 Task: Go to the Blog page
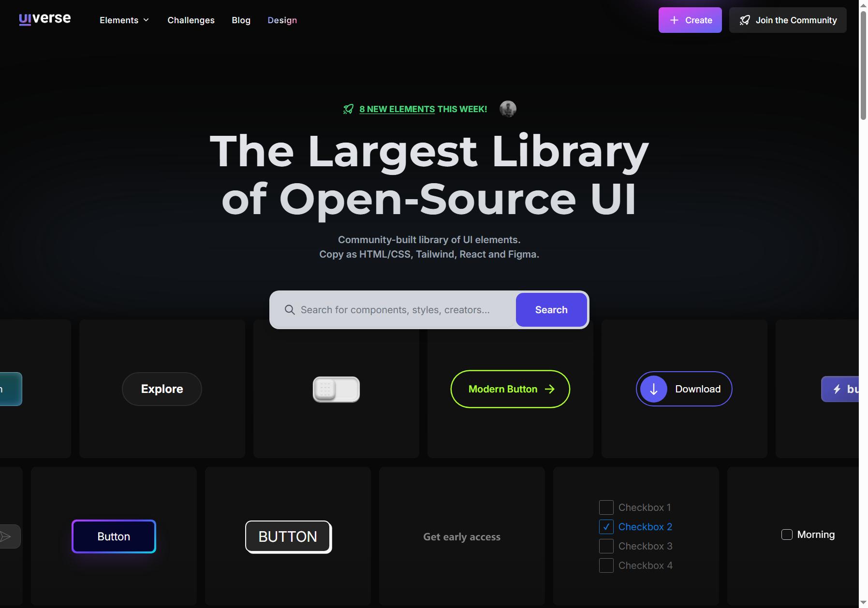click(241, 20)
